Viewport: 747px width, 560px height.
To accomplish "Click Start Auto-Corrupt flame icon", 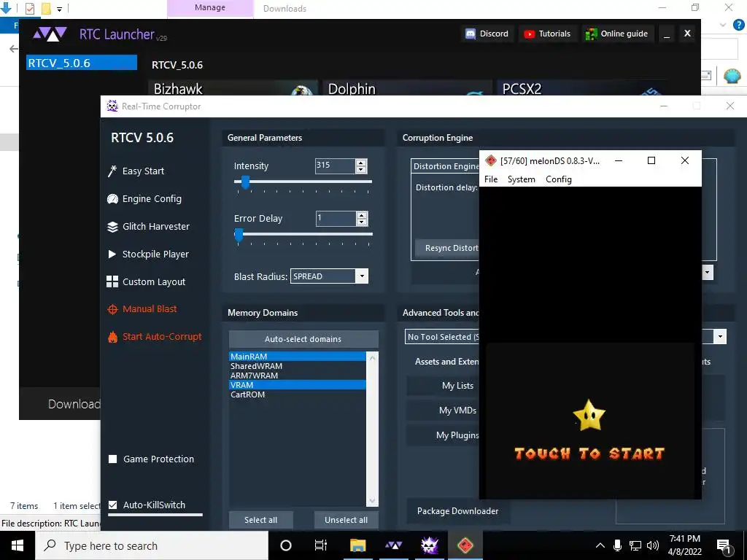I will (112, 337).
